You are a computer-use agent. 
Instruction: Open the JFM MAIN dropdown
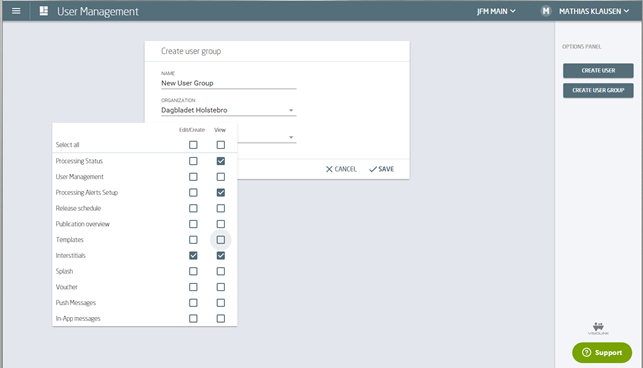(x=496, y=11)
